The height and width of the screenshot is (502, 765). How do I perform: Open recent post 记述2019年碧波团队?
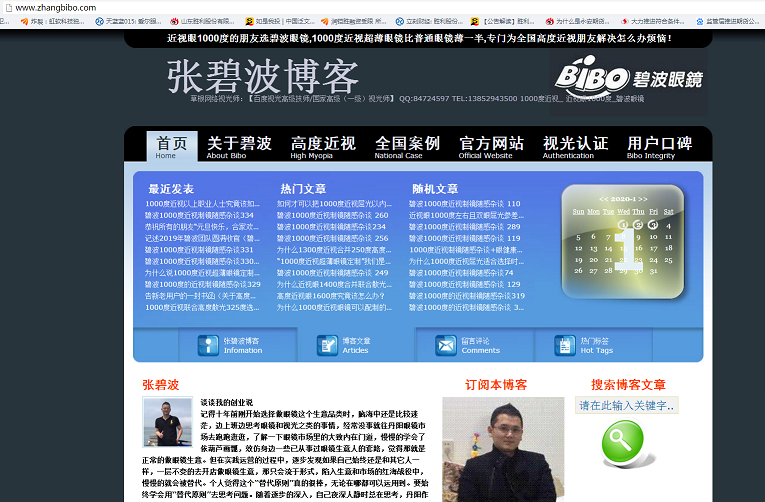click(202, 239)
